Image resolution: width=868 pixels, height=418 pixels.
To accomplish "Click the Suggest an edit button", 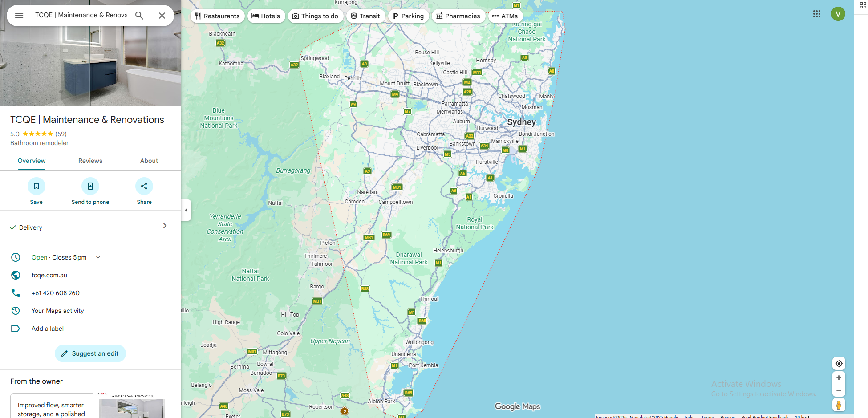I will [90, 353].
